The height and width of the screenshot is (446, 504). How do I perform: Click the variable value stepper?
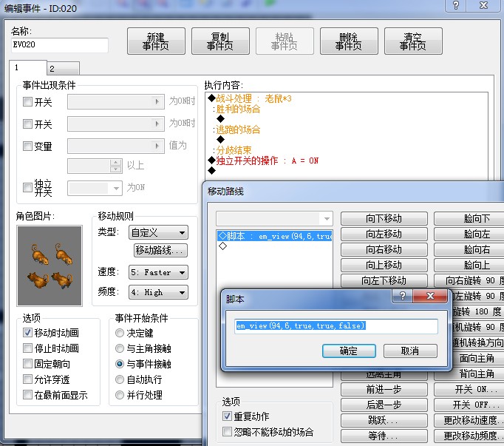(x=116, y=166)
